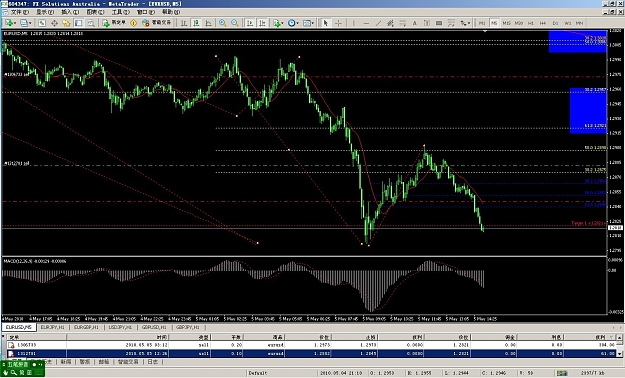This screenshot has height=378, width=625.
Task: Switch to USDJPY,H1 chart tab
Action: [x=120, y=327]
